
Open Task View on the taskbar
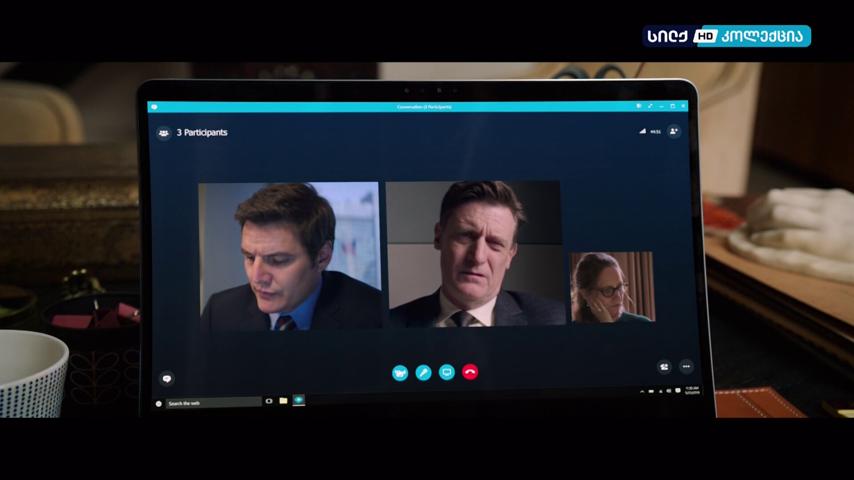(269, 402)
